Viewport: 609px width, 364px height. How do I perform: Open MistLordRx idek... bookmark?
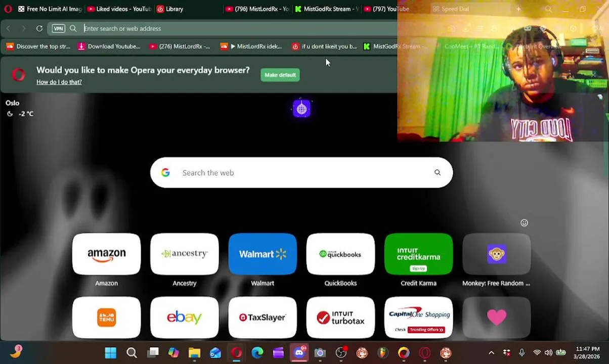[251, 47]
